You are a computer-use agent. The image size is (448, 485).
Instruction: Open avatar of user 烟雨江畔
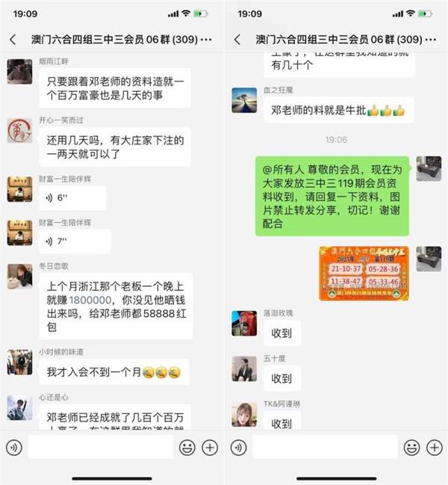19,72
